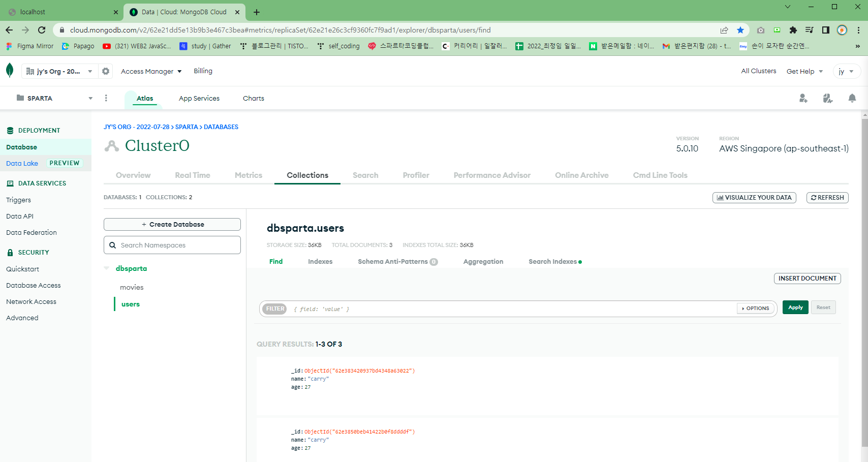Image resolution: width=868 pixels, height=462 pixels.
Task: Expand Access Manager dropdown
Action: 151,71
